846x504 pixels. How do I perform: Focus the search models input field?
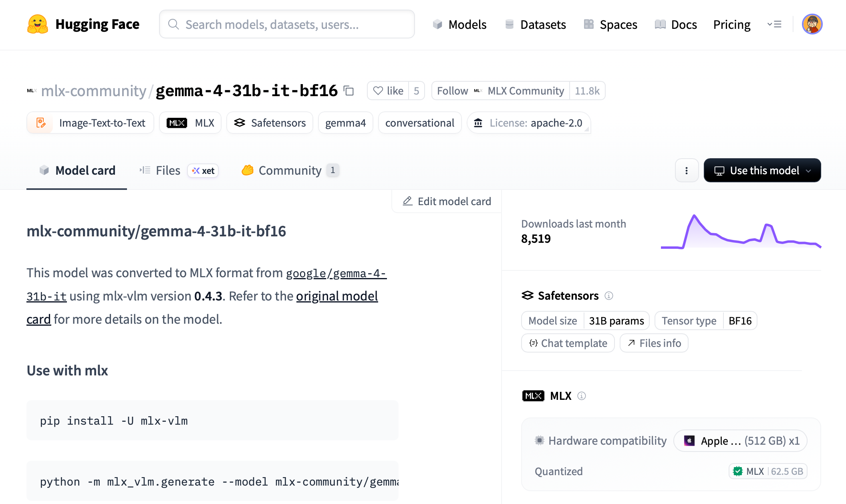[x=287, y=24]
